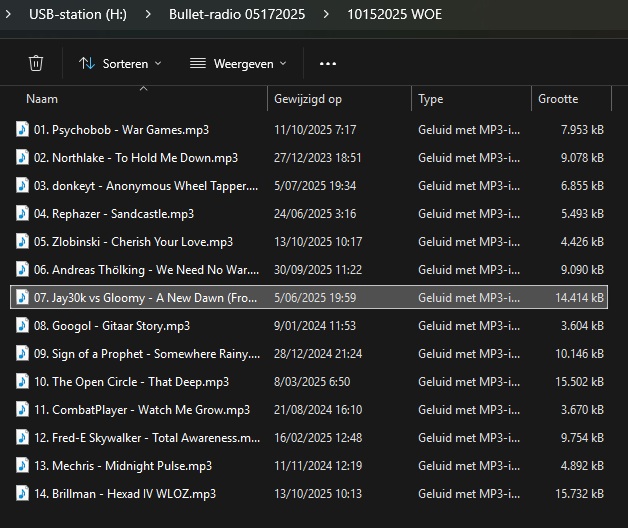Sort by the Naam column header
The width and height of the screenshot is (628, 528).
click(42, 99)
